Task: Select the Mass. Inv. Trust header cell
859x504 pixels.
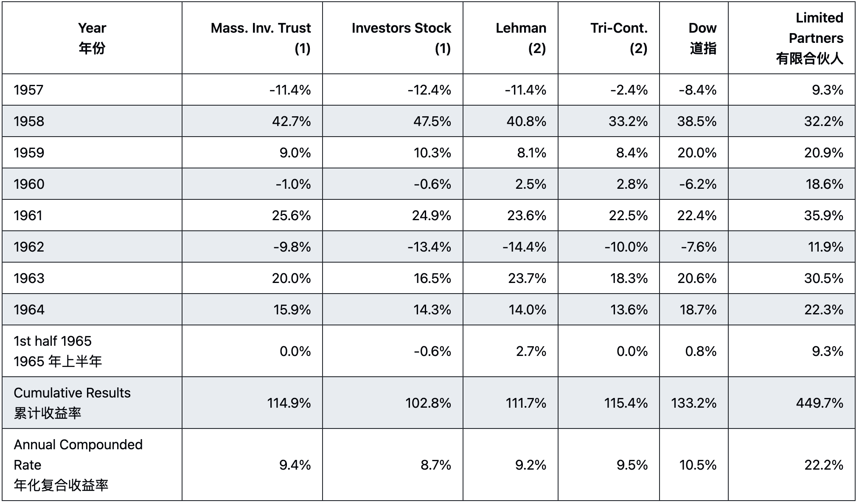Action: [261, 38]
